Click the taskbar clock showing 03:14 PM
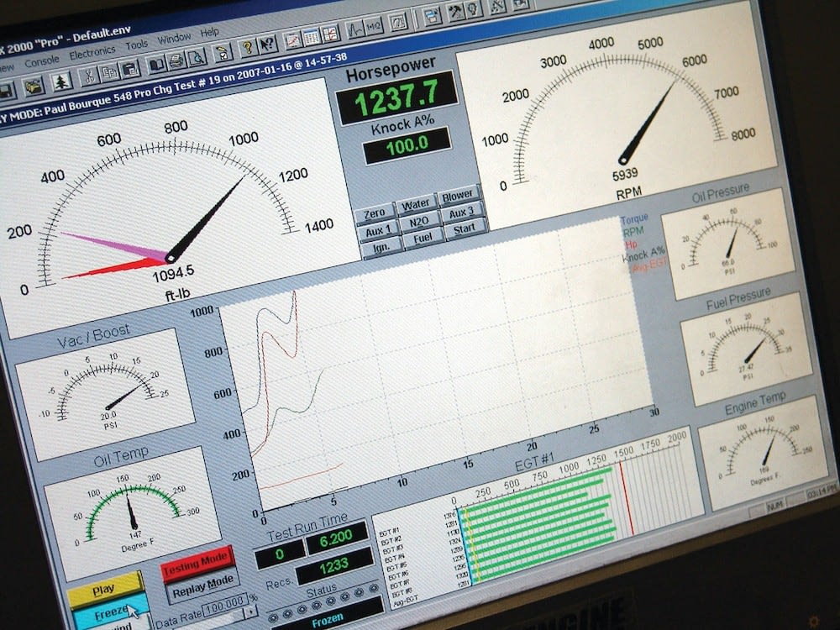This screenshot has width=840, height=630. point(822,491)
